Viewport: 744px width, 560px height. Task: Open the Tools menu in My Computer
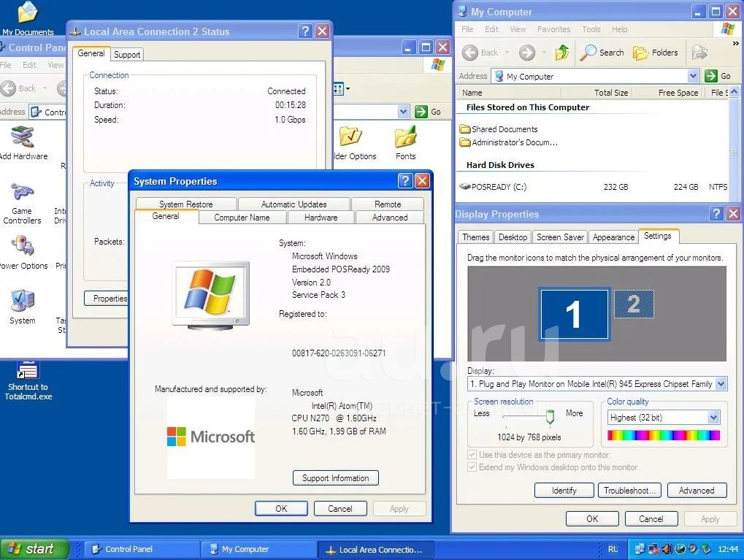(x=591, y=29)
